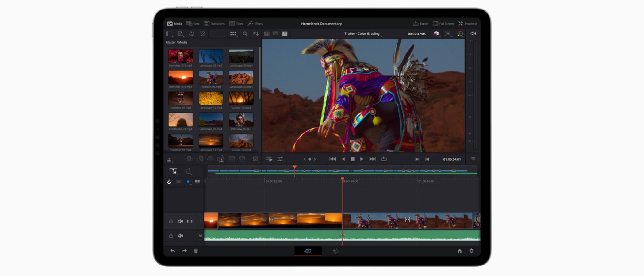Viewport: 644px width, 276px height.
Task: Click the color wheel quick grade icon
Action: [460, 34]
